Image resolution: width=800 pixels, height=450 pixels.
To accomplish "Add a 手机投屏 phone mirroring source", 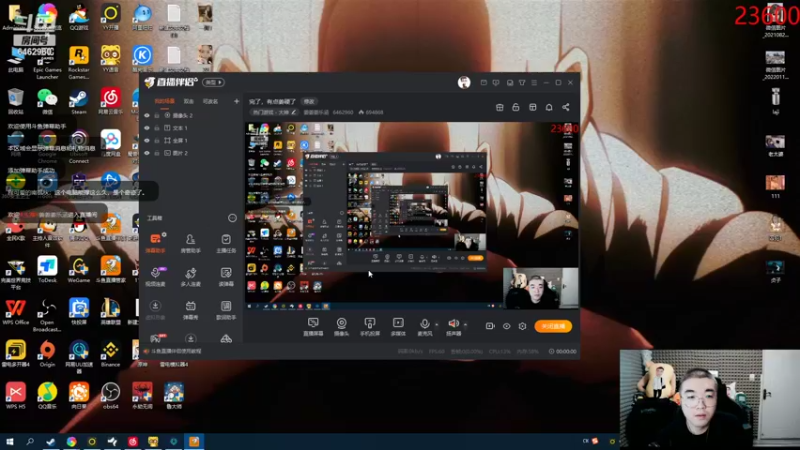I will [x=370, y=327].
